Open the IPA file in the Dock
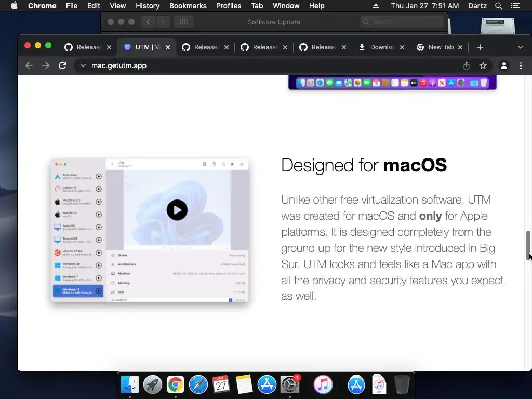This screenshot has height=399, width=532. point(379,384)
